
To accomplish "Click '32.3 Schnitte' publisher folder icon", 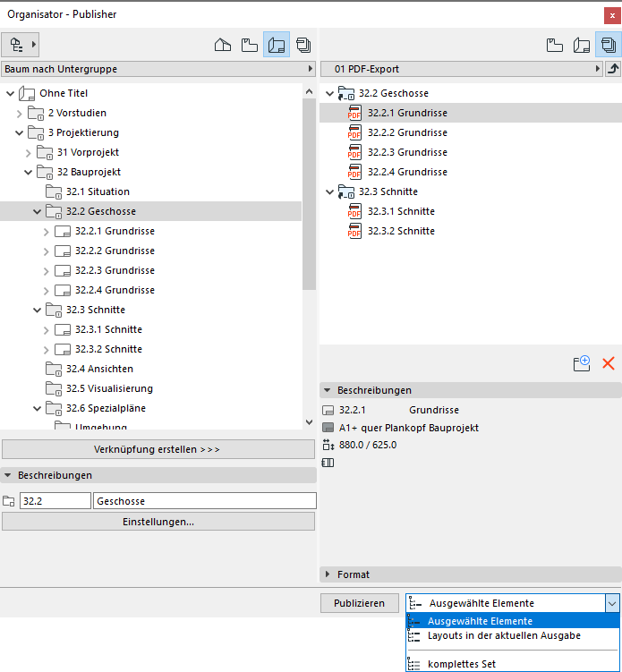I will point(346,192).
